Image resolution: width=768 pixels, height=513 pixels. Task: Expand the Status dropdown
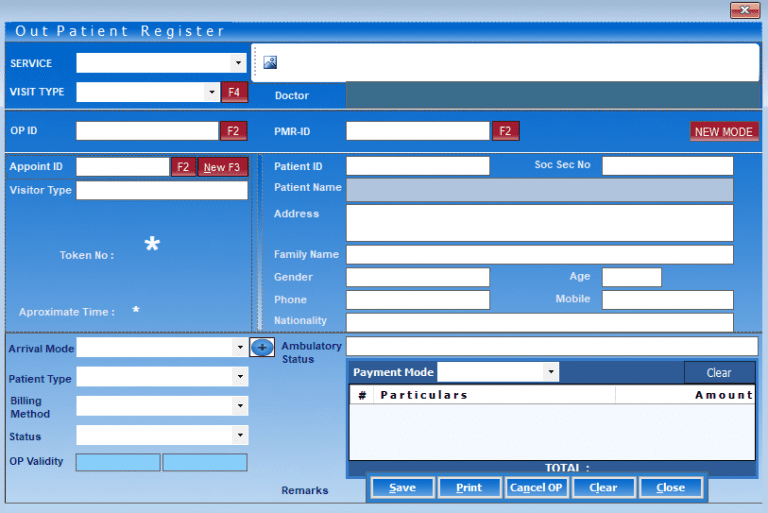tap(239, 436)
